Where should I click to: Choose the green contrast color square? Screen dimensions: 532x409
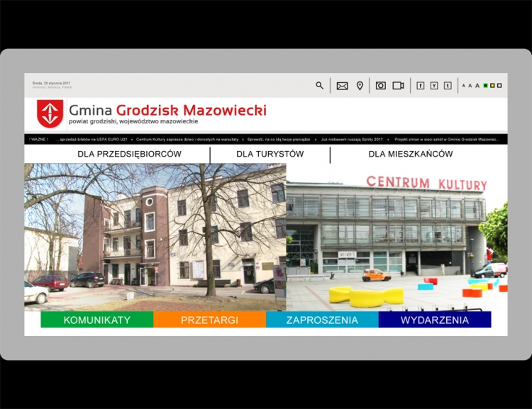(x=485, y=86)
